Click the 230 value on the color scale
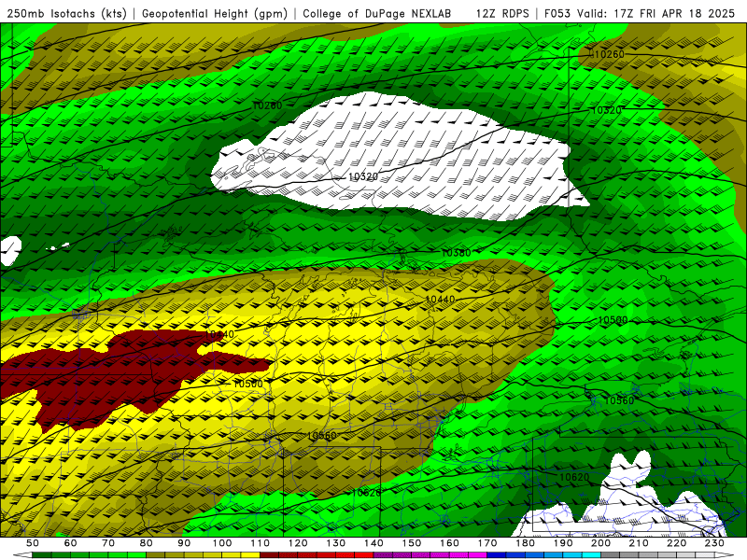This screenshot has height=560, width=747. (714, 543)
